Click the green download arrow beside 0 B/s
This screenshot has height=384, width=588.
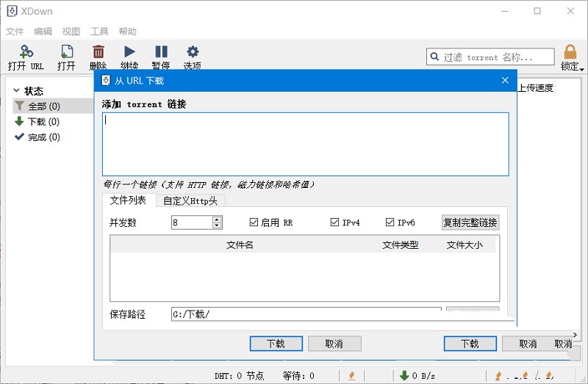[404, 375]
